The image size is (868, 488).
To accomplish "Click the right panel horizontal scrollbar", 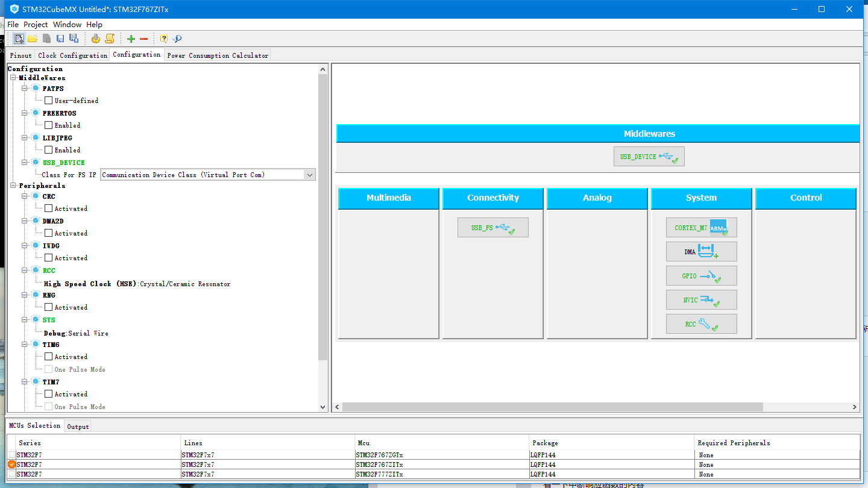I will [x=553, y=407].
